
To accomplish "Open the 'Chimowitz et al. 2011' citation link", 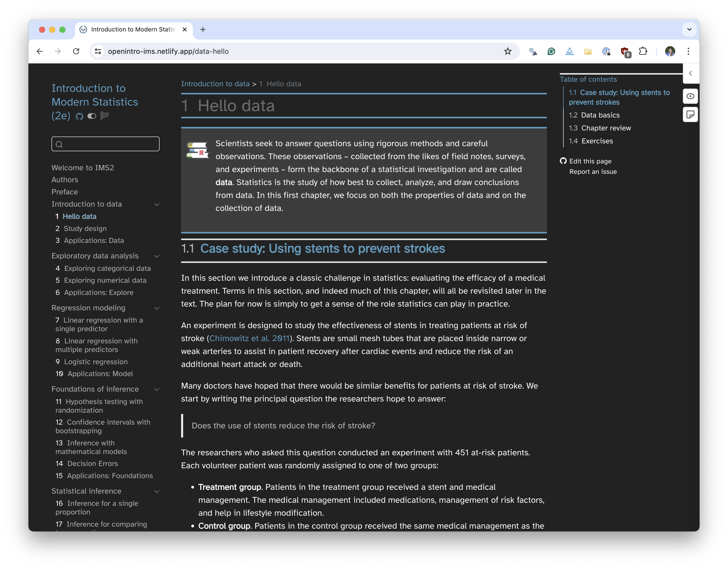I will point(249,338).
